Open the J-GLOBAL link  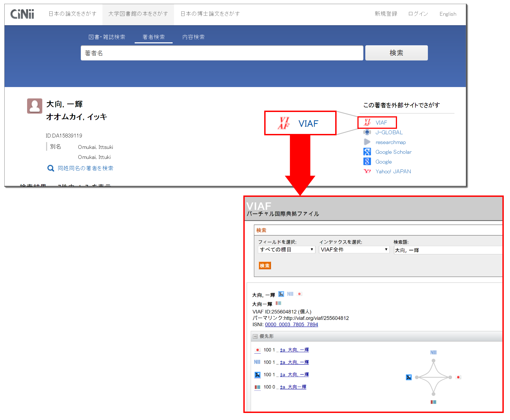pos(389,132)
